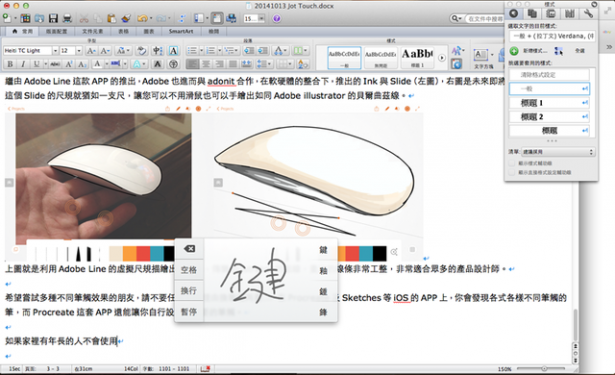Toggle Underline formatting
The width and height of the screenshot is (615, 375).
click(36, 64)
